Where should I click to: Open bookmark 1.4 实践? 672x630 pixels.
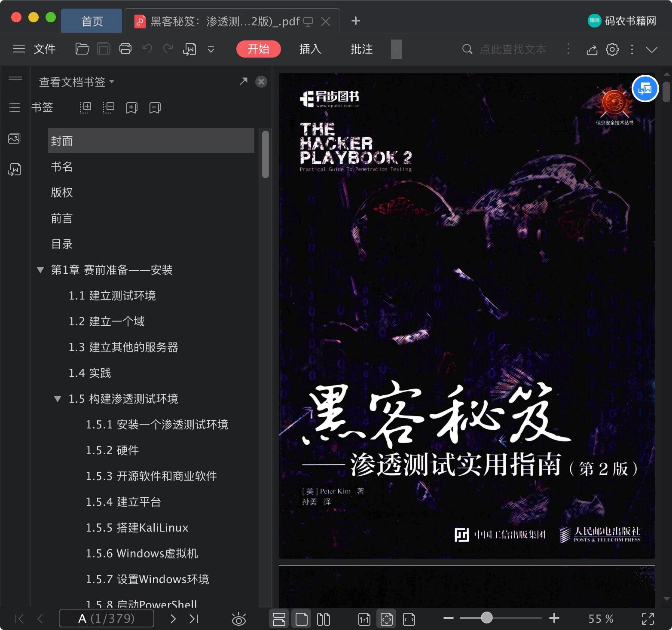click(90, 373)
